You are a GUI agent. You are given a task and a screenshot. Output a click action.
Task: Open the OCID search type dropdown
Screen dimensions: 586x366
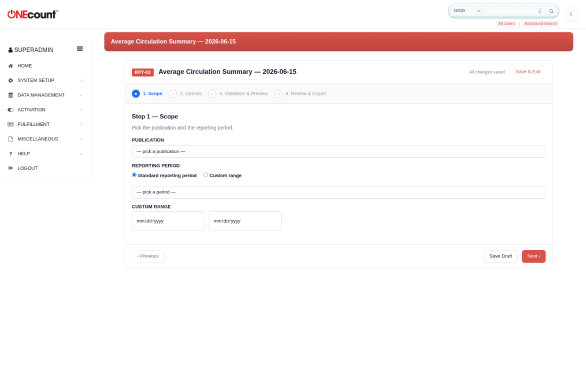(x=467, y=11)
